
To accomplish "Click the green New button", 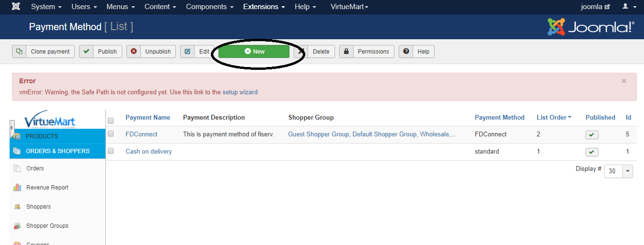I will coord(254,52).
